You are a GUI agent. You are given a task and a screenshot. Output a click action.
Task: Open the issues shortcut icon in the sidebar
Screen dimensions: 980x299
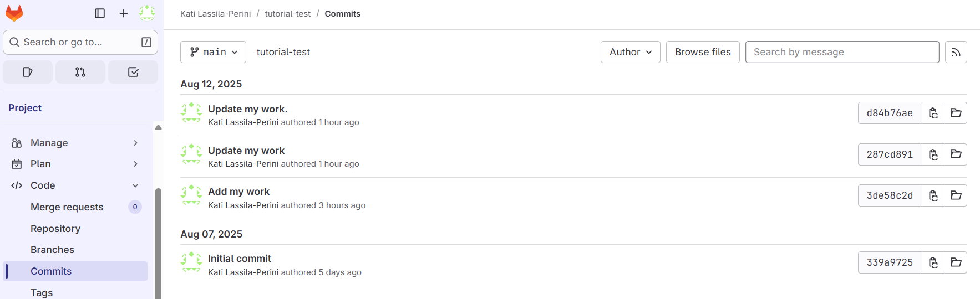click(x=28, y=72)
